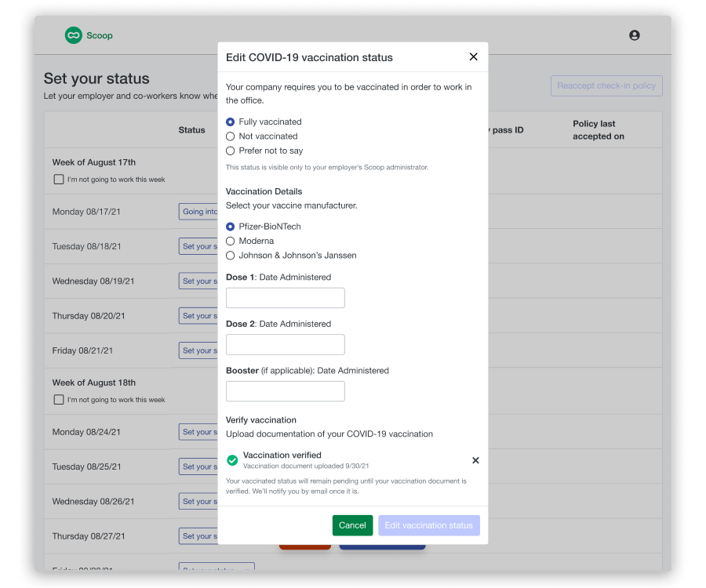Screen dimensions: 706x588
Task: Click the 'Vaccination Details' heading
Action: pyautogui.click(x=264, y=191)
